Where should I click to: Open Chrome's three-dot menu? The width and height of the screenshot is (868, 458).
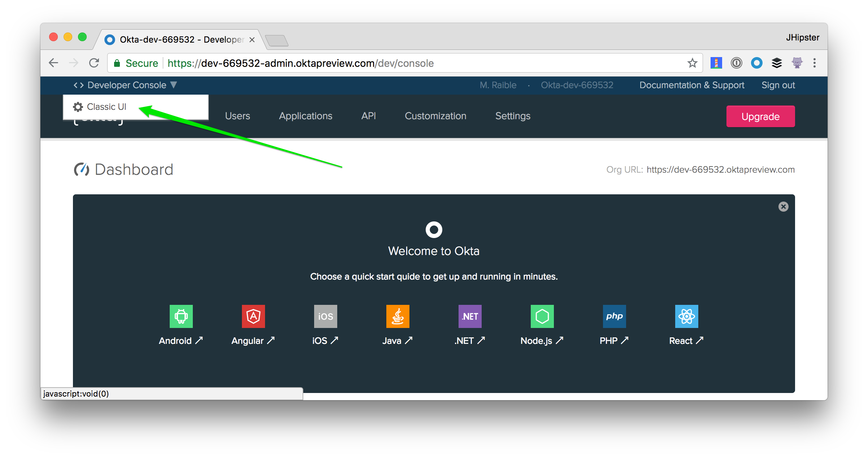[814, 63]
